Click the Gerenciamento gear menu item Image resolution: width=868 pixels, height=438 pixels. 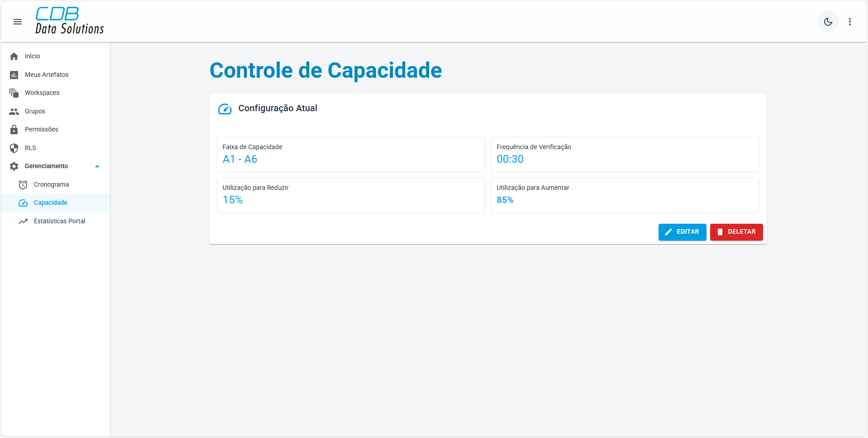coord(46,166)
